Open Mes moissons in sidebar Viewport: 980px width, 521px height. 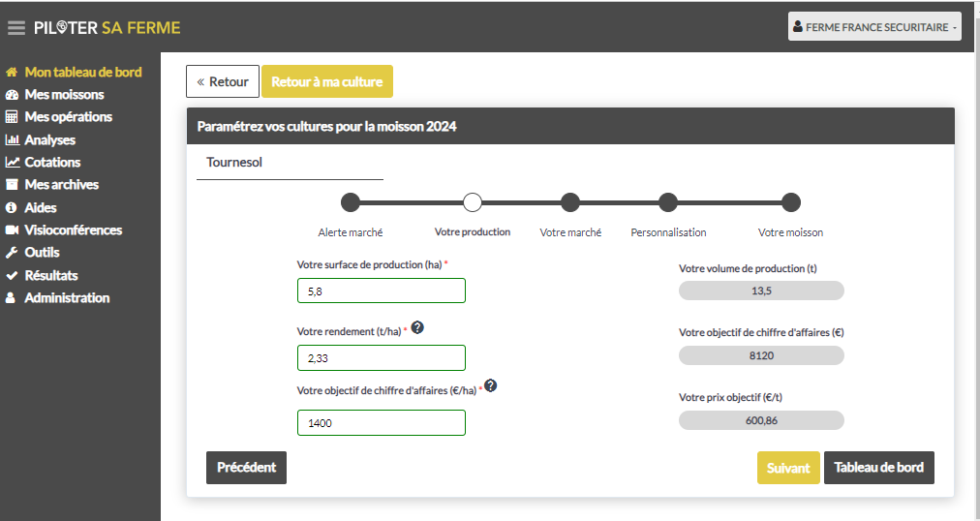(x=64, y=94)
